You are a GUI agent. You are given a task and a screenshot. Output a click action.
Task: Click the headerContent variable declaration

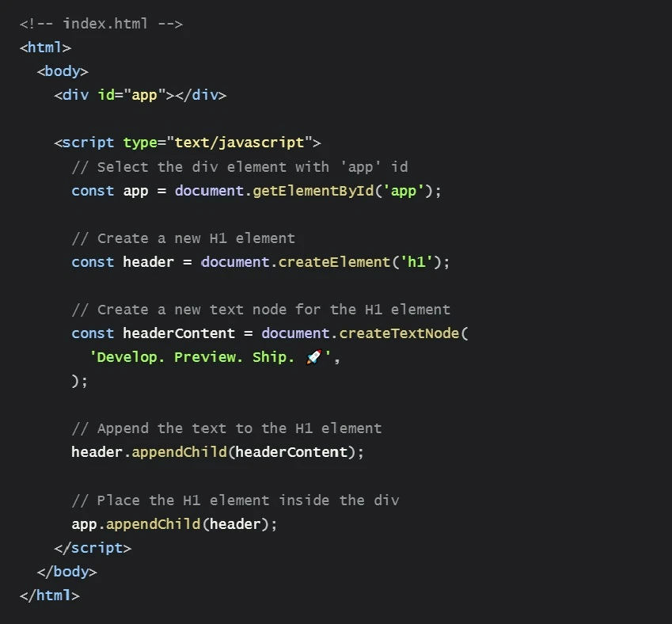[x=179, y=333]
